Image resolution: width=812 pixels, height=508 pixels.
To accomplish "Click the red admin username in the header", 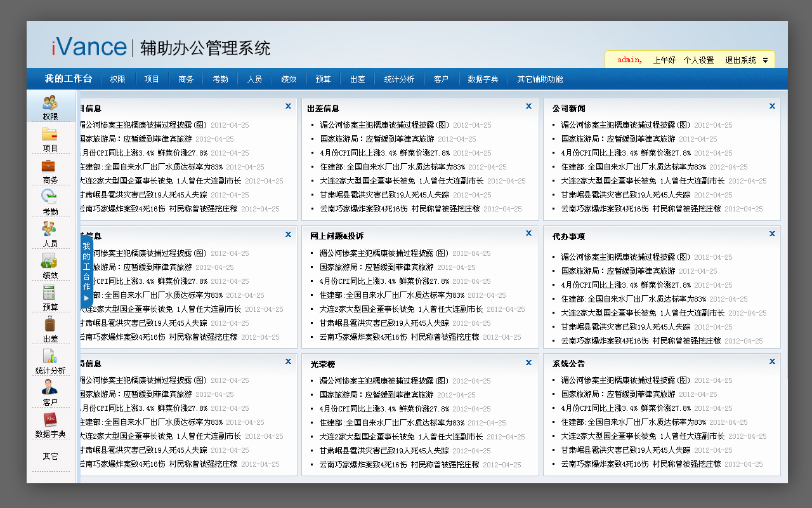I will coord(629,60).
